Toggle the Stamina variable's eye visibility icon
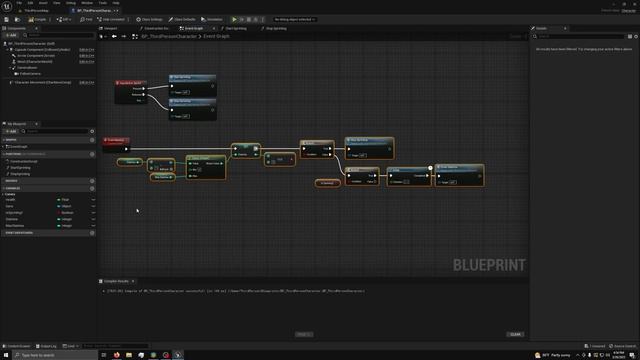640x360 pixels. pyautogui.click(x=93, y=219)
